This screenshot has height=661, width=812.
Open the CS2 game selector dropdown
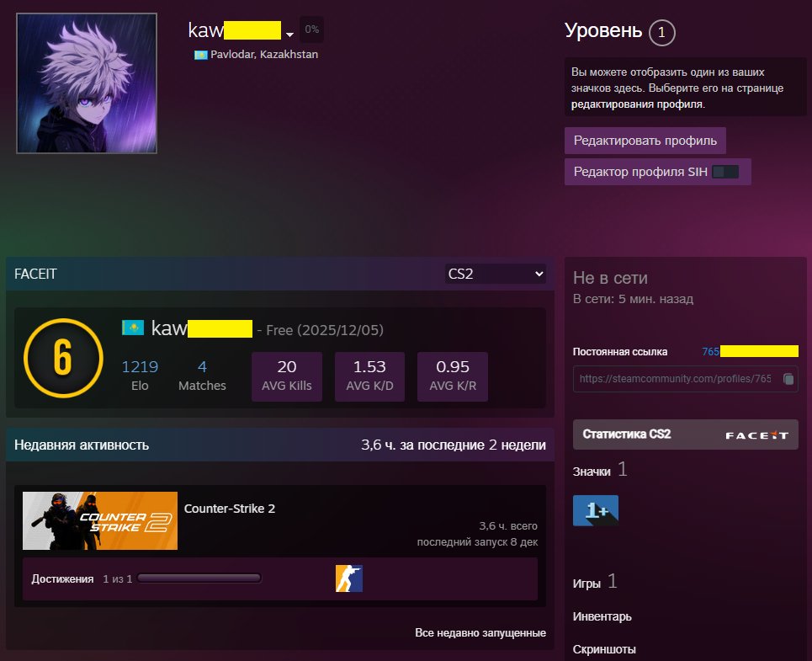tap(495, 273)
